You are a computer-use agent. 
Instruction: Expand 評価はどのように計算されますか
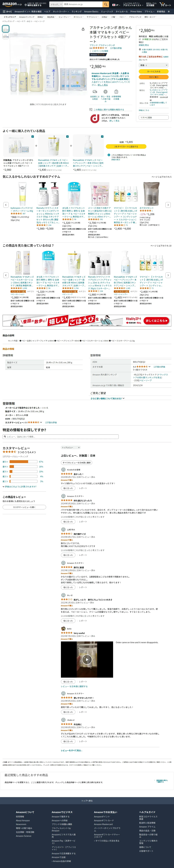(20, 487)
